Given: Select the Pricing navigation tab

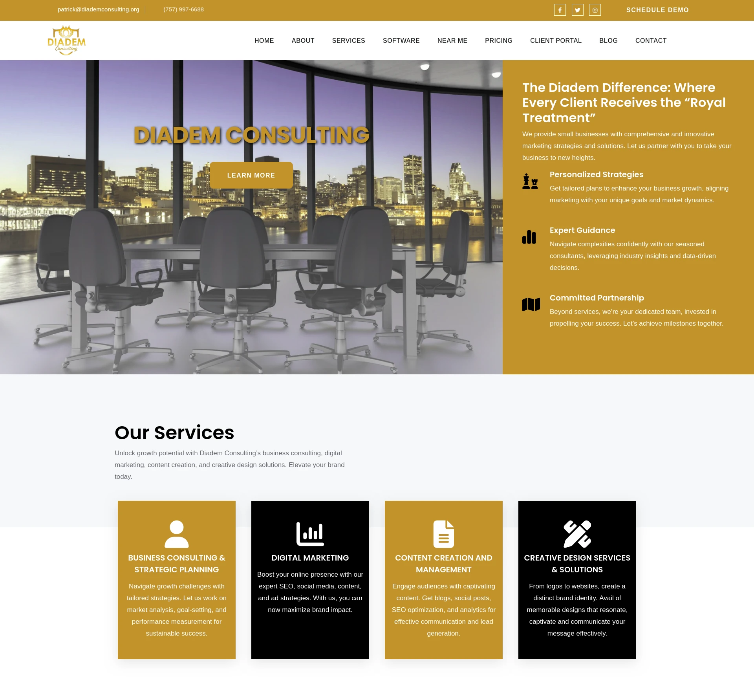Looking at the screenshot, I should pyautogui.click(x=499, y=40).
